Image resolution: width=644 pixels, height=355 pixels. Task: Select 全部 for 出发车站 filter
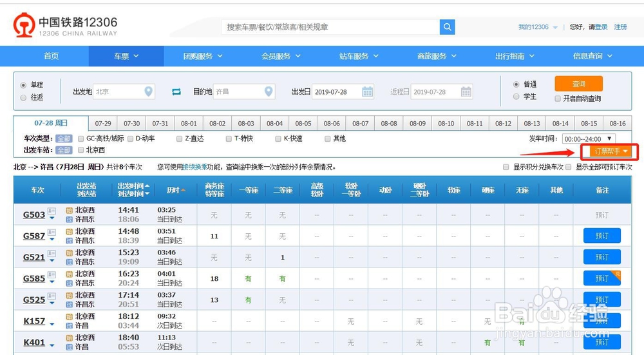pos(64,150)
